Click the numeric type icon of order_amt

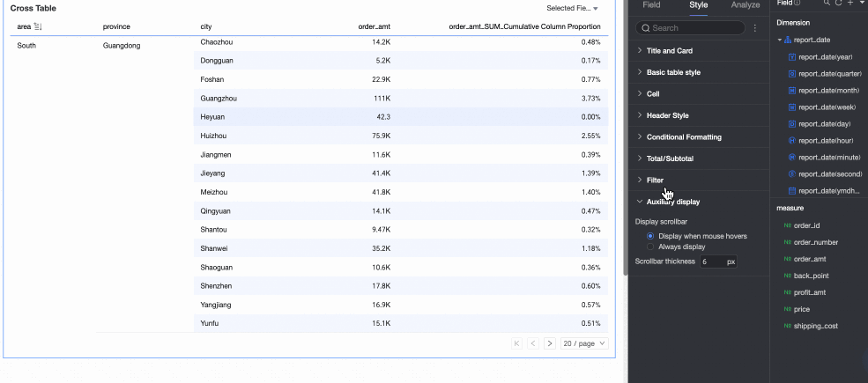click(x=787, y=259)
